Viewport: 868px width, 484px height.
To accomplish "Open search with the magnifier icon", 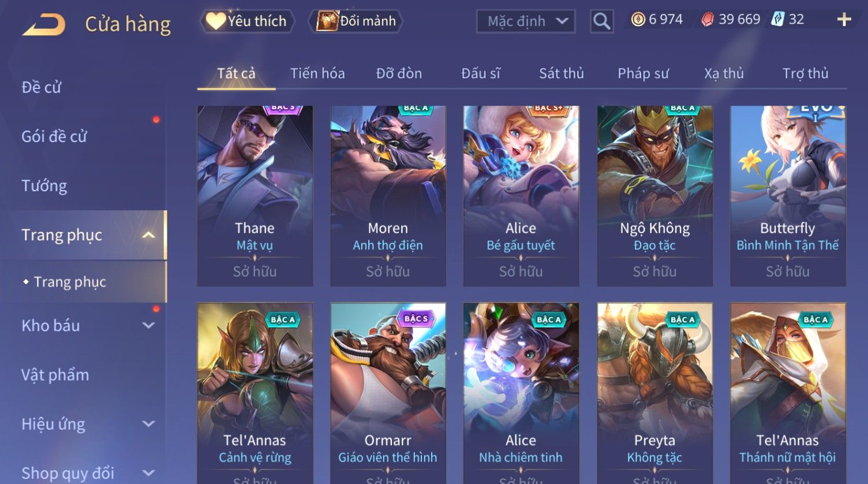I will (601, 21).
